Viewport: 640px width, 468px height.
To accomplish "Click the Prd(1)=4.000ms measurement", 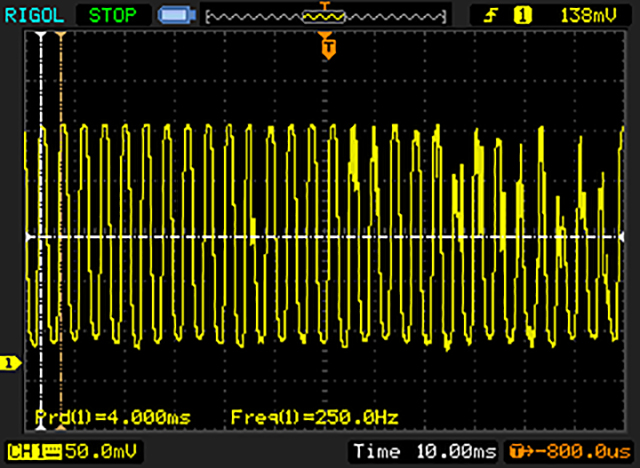I will (x=113, y=417).
